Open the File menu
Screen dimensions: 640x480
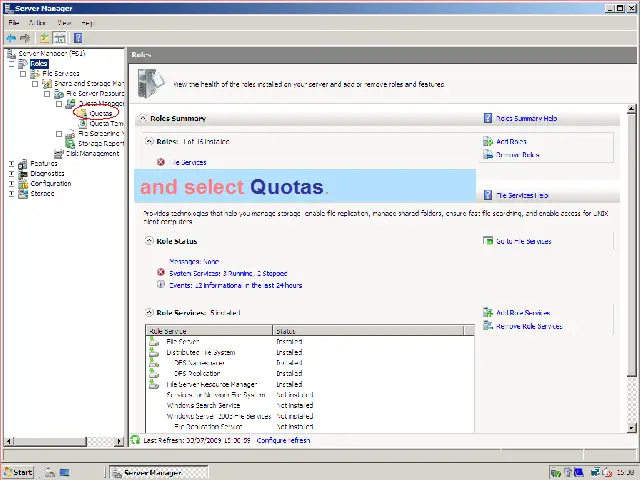(14, 23)
